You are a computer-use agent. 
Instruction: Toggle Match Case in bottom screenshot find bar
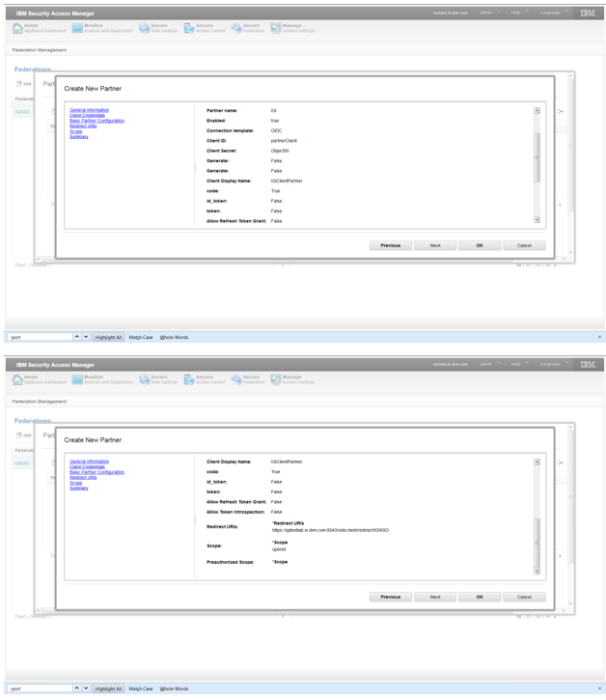pyautogui.click(x=141, y=688)
